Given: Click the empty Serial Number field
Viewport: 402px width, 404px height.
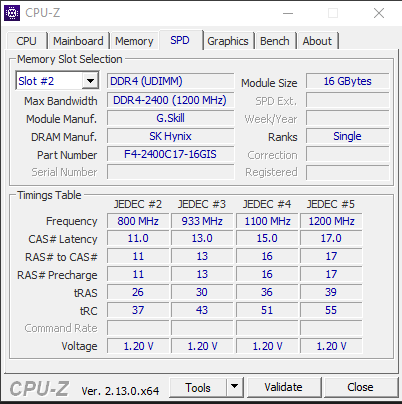Looking at the screenshot, I should (170, 172).
